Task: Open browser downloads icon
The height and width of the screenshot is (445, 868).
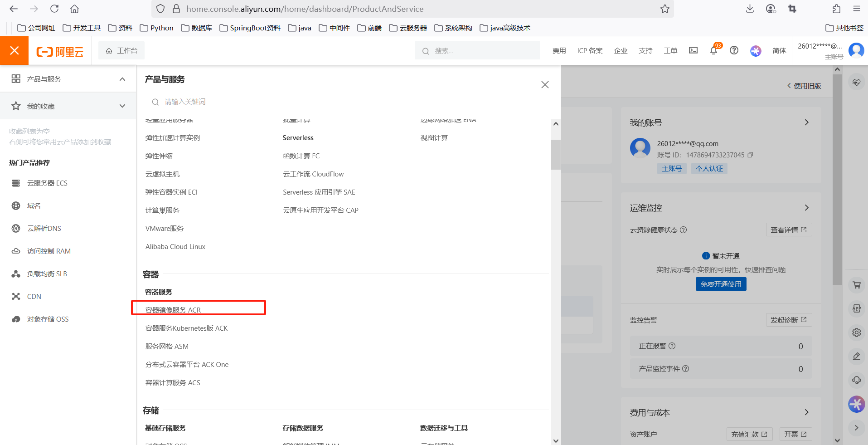Action: tap(750, 9)
